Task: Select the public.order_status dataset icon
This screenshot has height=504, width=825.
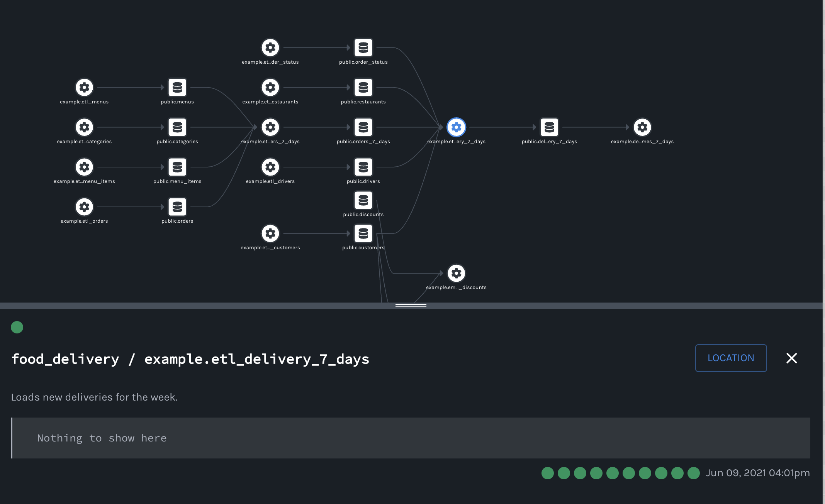Action: (x=363, y=48)
